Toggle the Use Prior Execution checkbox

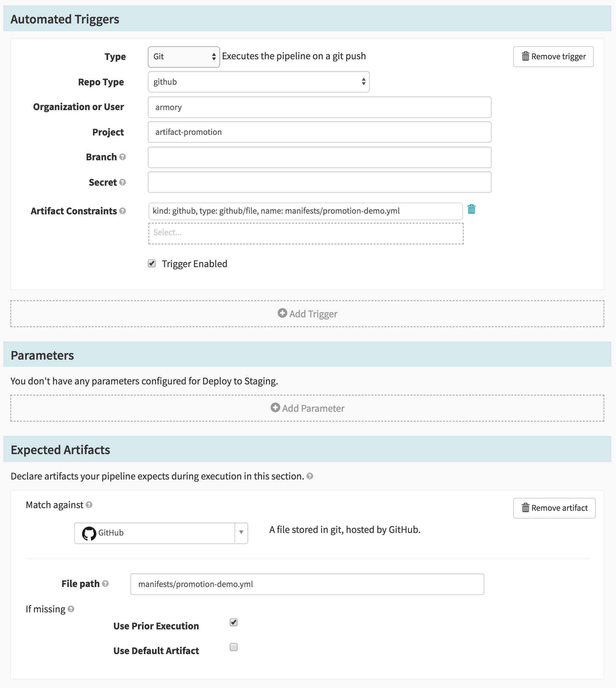point(233,622)
